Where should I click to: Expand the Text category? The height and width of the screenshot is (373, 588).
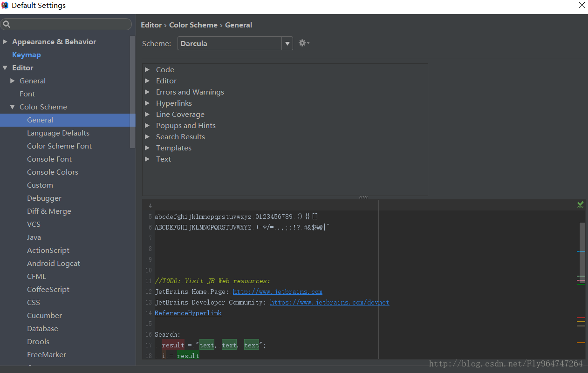tap(147, 159)
